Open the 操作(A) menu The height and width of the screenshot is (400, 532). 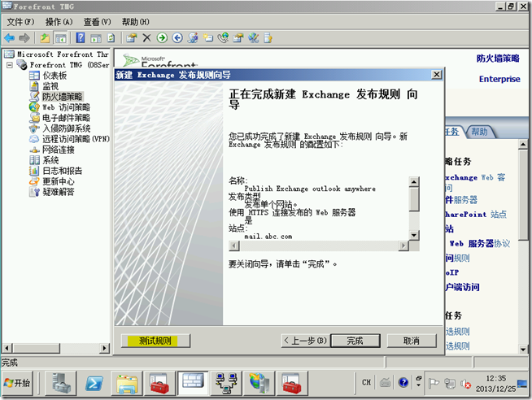point(59,22)
